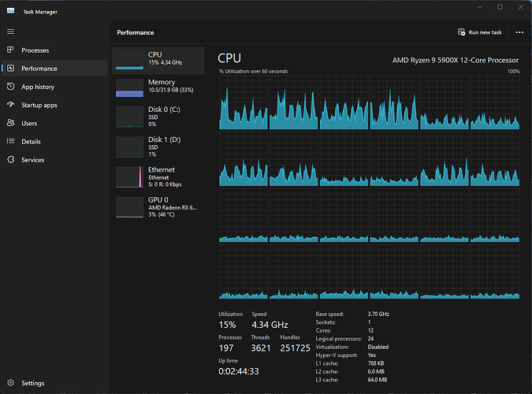
Task: Click the first logical processor graph
Action: pos(244,102)
